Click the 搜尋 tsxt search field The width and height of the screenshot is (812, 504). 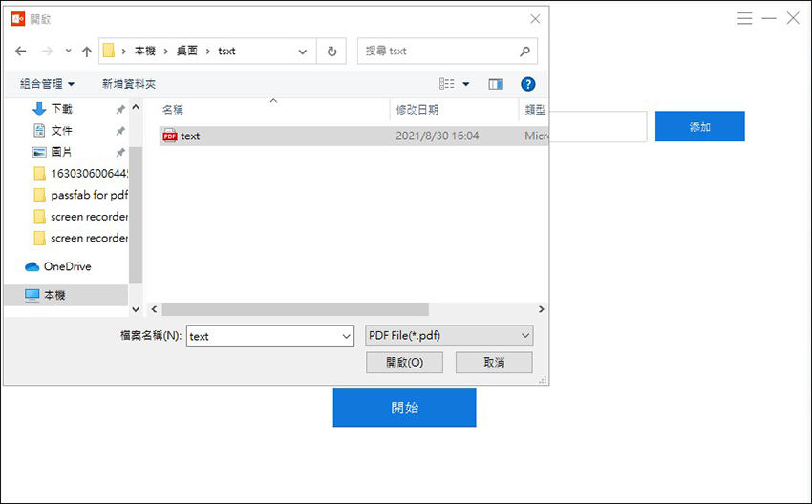[x=439, y=52]
